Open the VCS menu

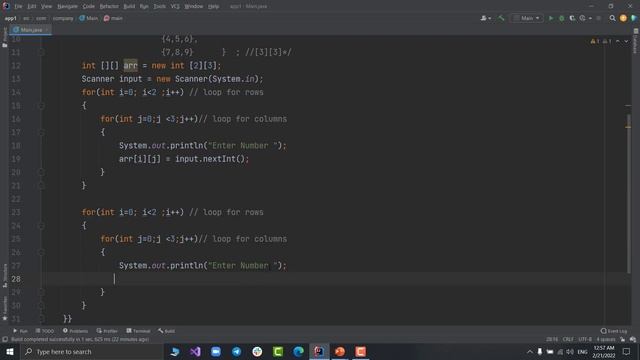(x=175, y=6)
